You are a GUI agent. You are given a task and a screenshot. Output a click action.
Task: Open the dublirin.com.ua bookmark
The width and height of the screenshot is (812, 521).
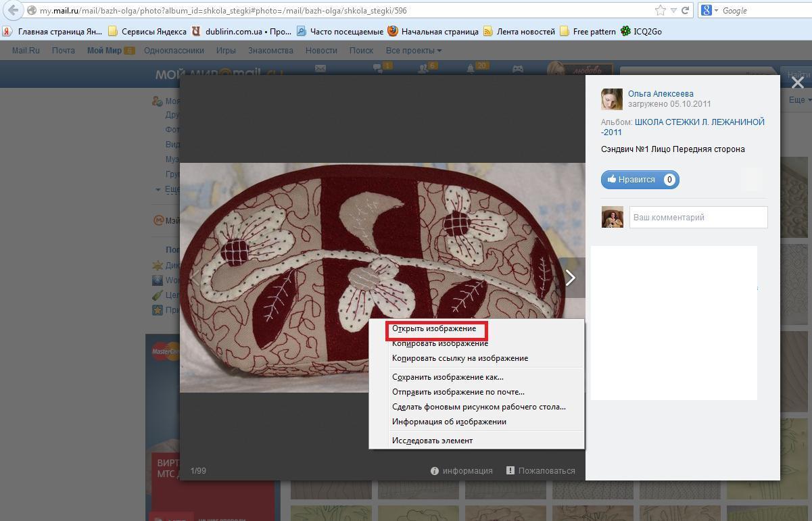coord(241,31)
